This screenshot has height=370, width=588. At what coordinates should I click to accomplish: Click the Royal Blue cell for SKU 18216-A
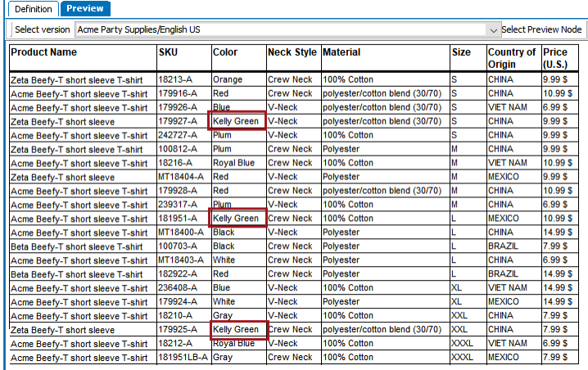233,163
